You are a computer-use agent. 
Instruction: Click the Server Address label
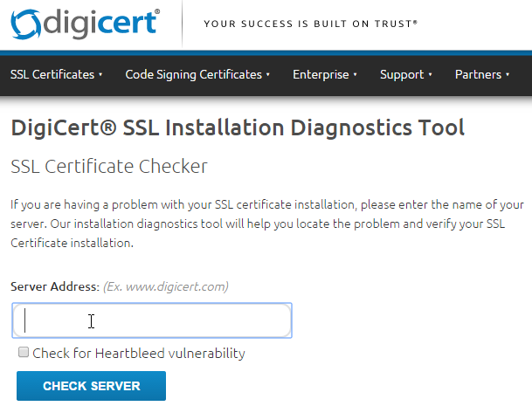tap(55, 286)
